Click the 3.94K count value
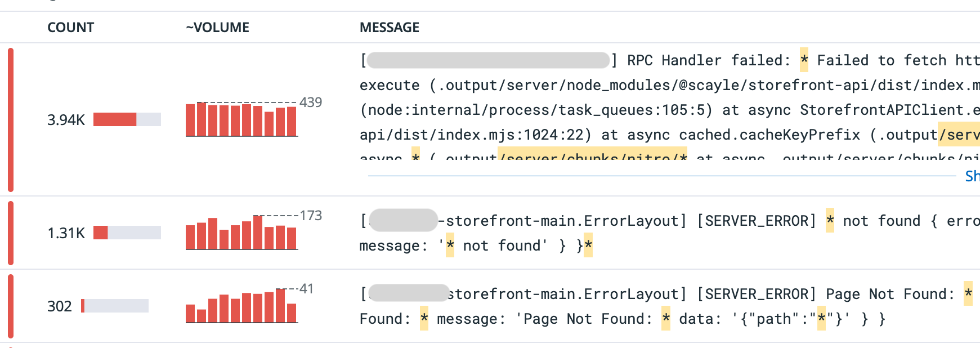The height and width of the screenshot is (348, 980). (66, 120)
